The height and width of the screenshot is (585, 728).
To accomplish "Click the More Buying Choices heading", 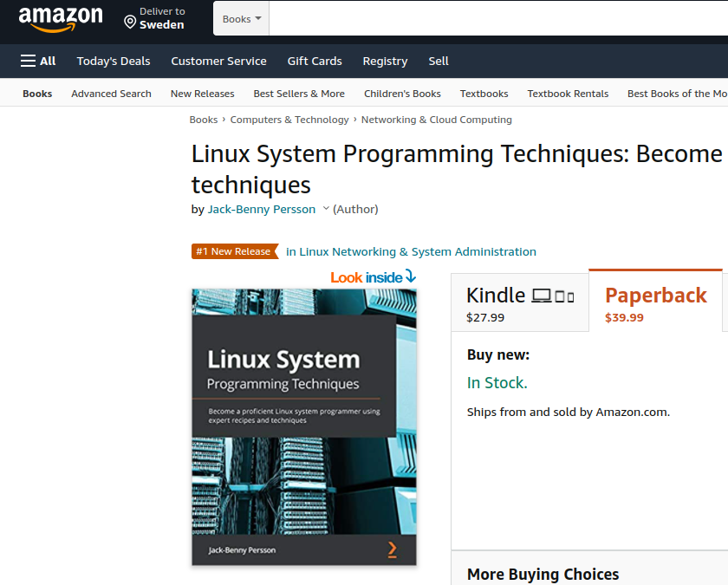I will tap(543, 574).
